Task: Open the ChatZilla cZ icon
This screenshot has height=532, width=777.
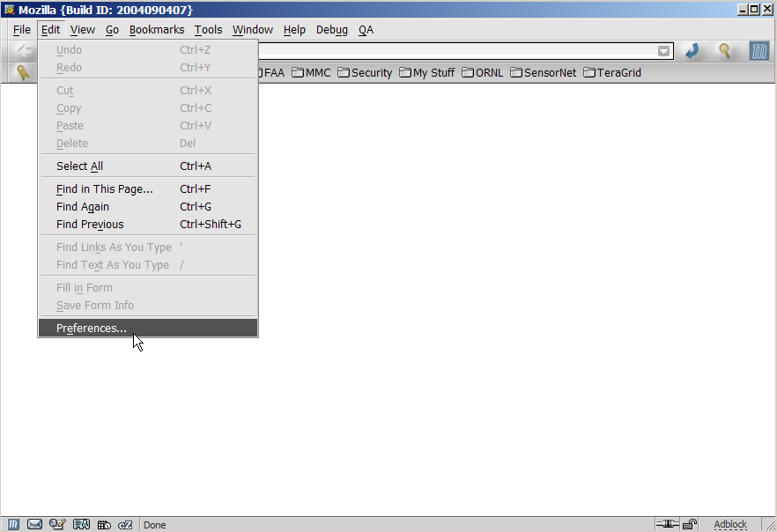Action: (x=125, y=525)
